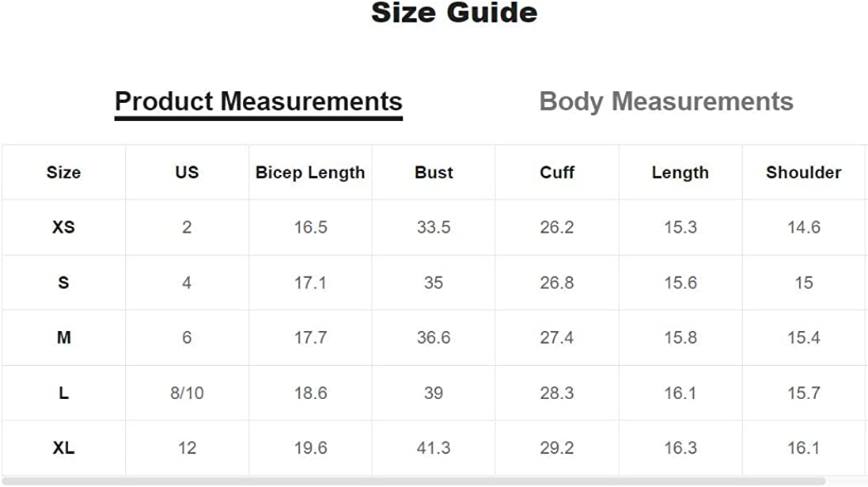Click the US column header

coord(187,173)
